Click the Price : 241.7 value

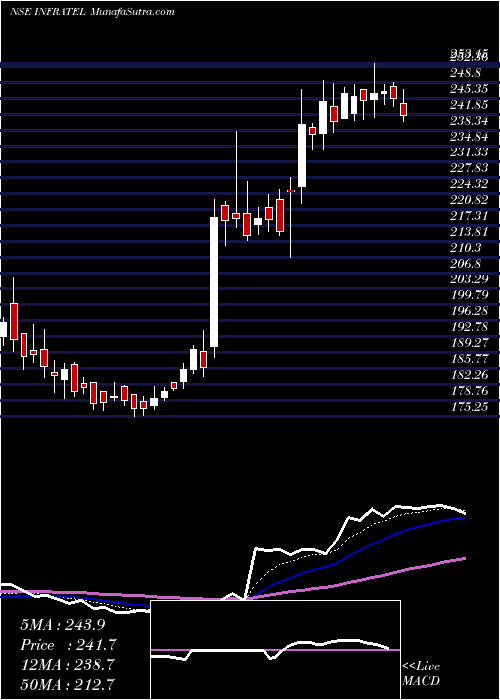68,645
